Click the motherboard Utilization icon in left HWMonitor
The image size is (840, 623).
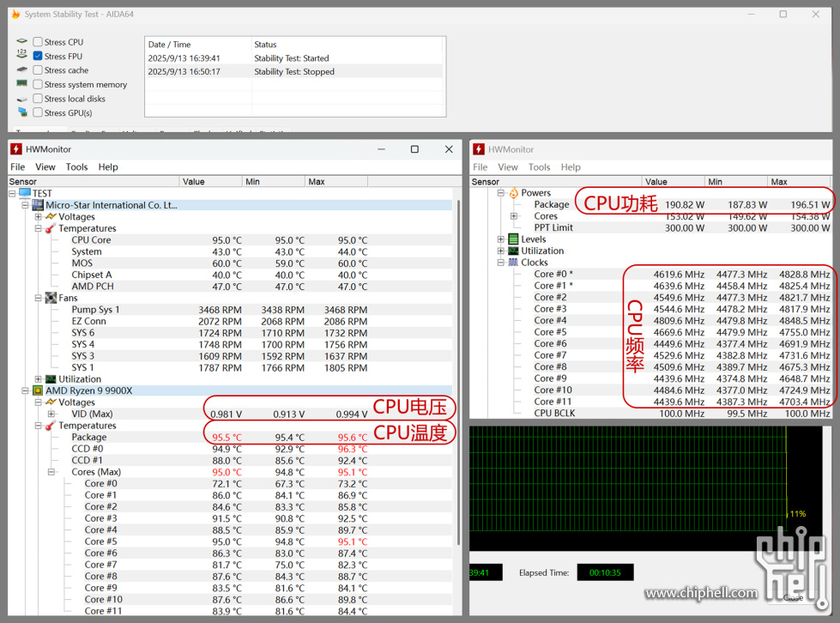tap(51, 379)
